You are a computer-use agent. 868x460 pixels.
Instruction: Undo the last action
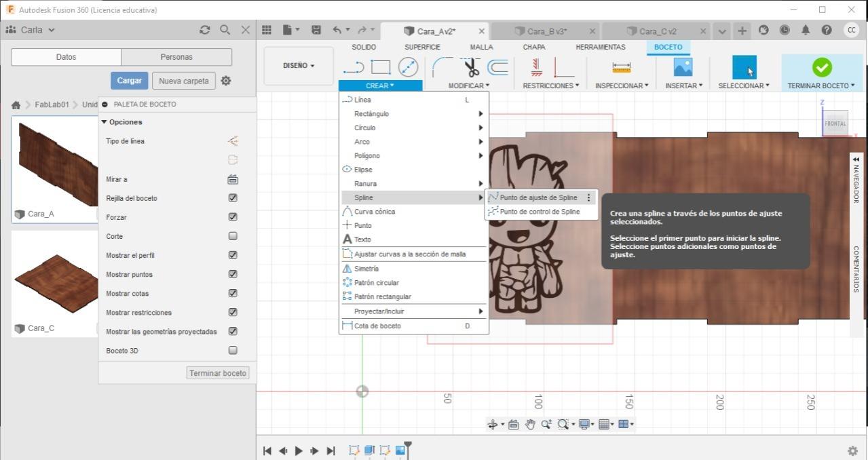337,30
